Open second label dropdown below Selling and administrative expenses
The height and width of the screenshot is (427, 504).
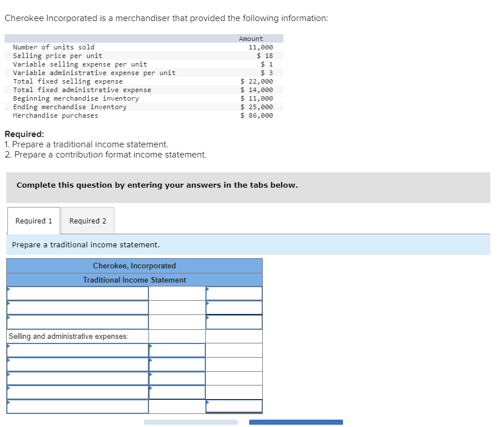(77, 364)
